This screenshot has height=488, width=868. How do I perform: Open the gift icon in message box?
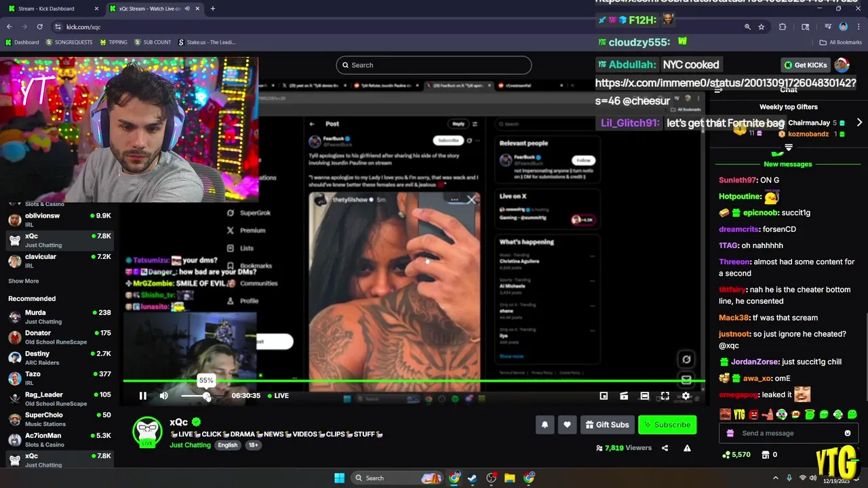730,433
